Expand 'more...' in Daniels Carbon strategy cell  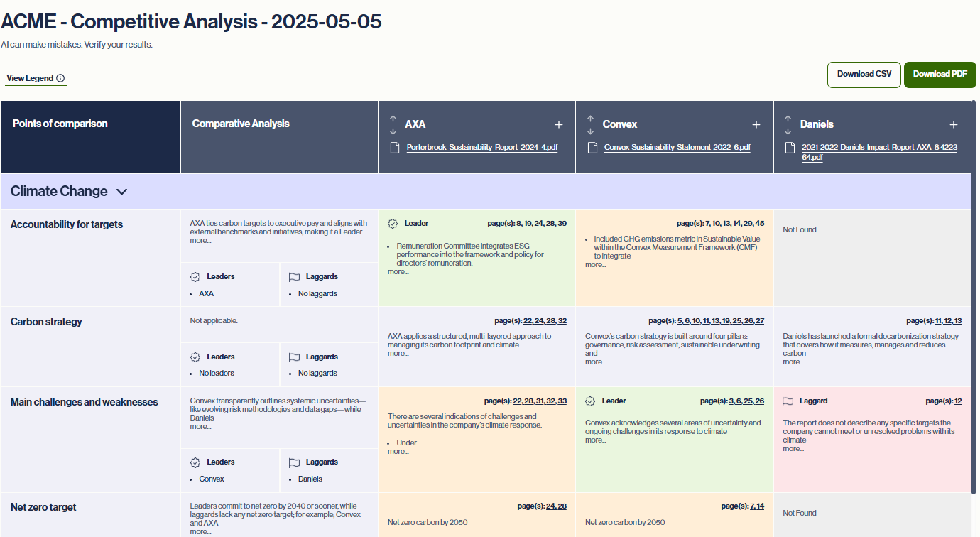click(793, 362)
